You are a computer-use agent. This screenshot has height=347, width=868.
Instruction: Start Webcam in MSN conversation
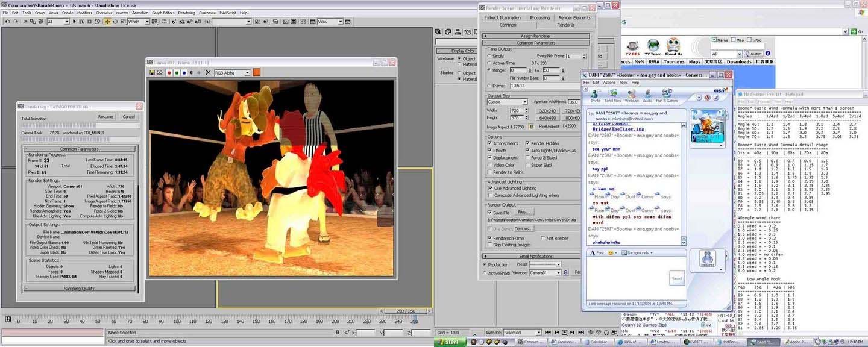[632, 95]
